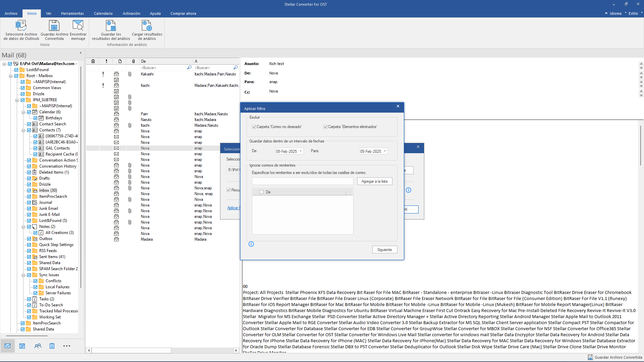This screenshot has height=362, width=644.
Task: Click Aplicar filtro link in background dialog
Action: 233,208
